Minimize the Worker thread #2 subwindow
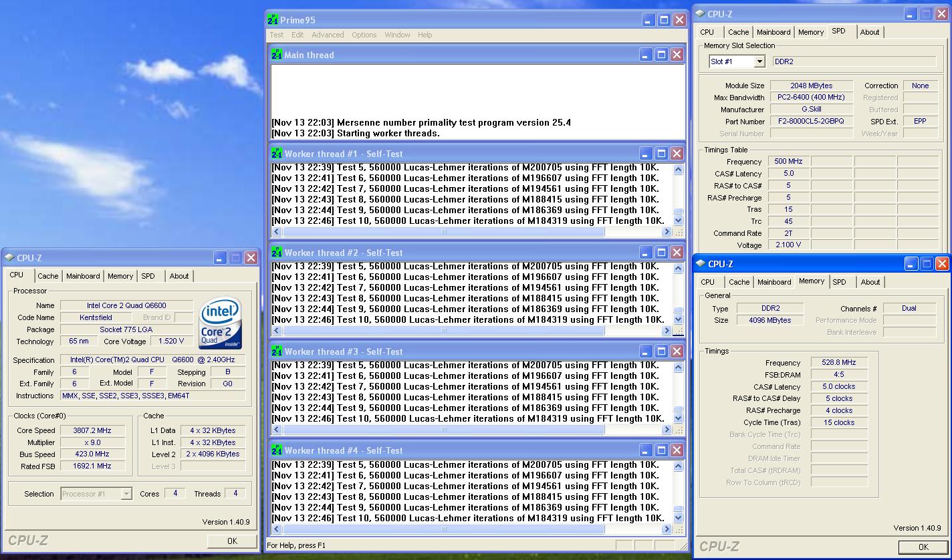This screenshot has height=560, width=952. [646, 253]
